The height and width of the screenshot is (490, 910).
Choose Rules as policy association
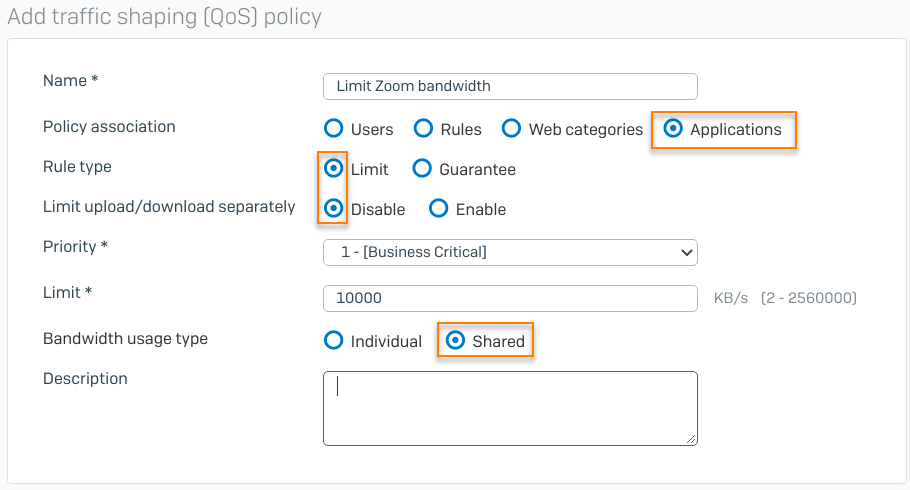(423, 129)
